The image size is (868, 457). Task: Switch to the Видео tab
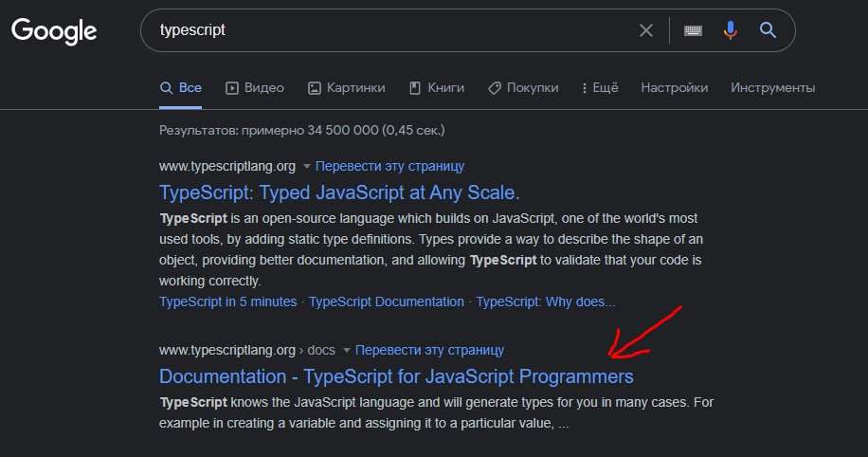coord(255,87)
